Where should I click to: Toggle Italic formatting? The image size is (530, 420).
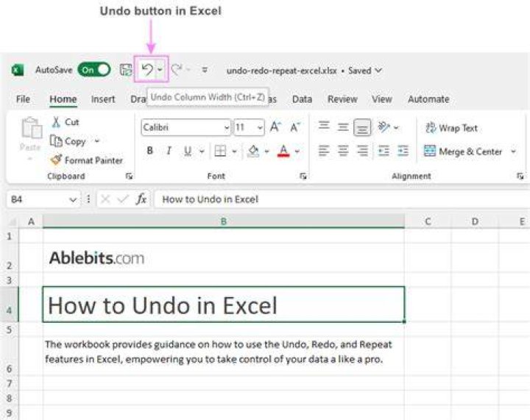pyautogui.click(x=169, y=151)
